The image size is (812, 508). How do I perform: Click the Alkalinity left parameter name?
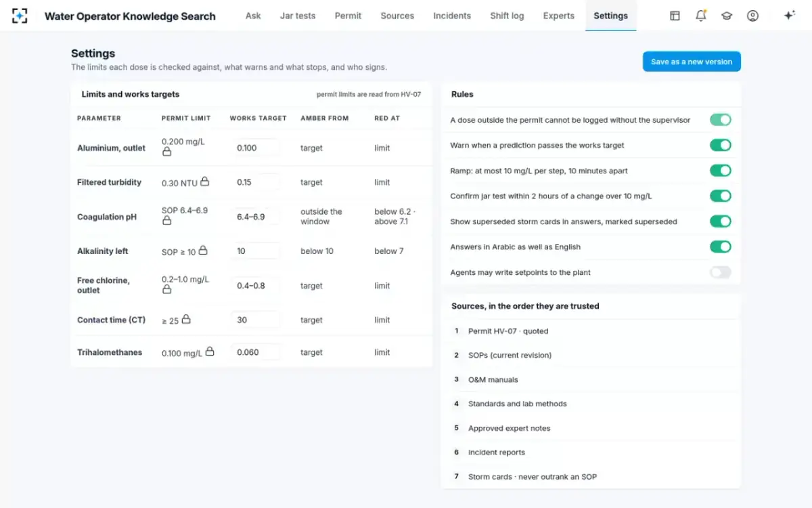(102, 251)
